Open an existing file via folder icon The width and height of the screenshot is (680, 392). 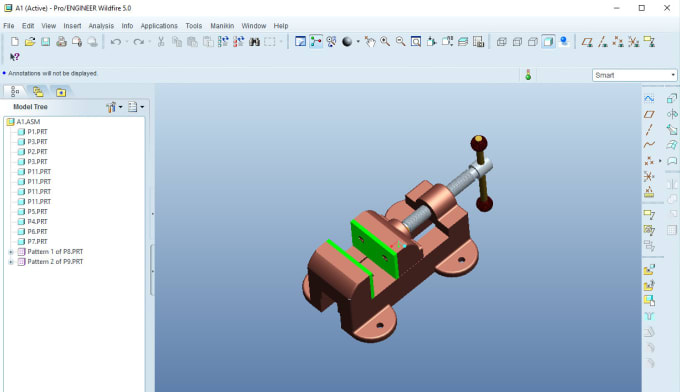pos(30,42)
